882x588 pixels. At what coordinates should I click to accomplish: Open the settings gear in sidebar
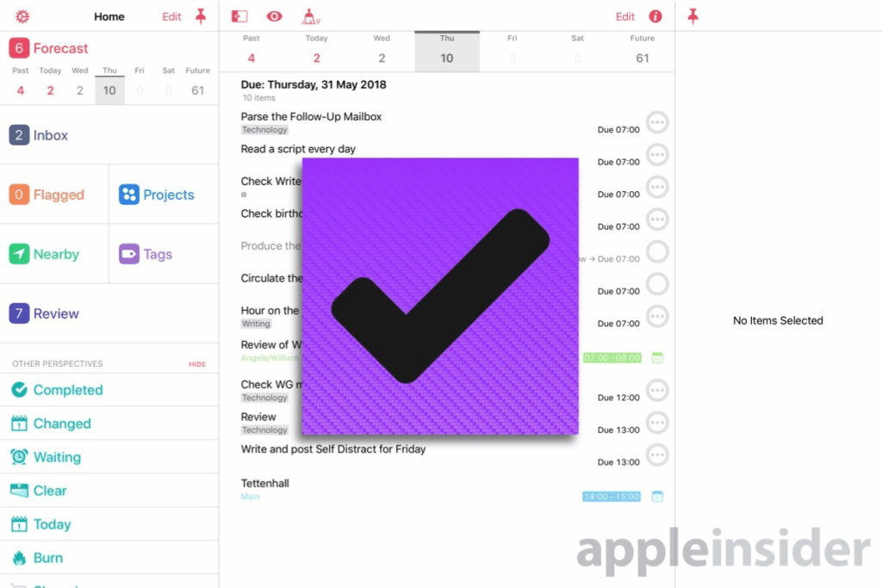[x=22, y=16]
